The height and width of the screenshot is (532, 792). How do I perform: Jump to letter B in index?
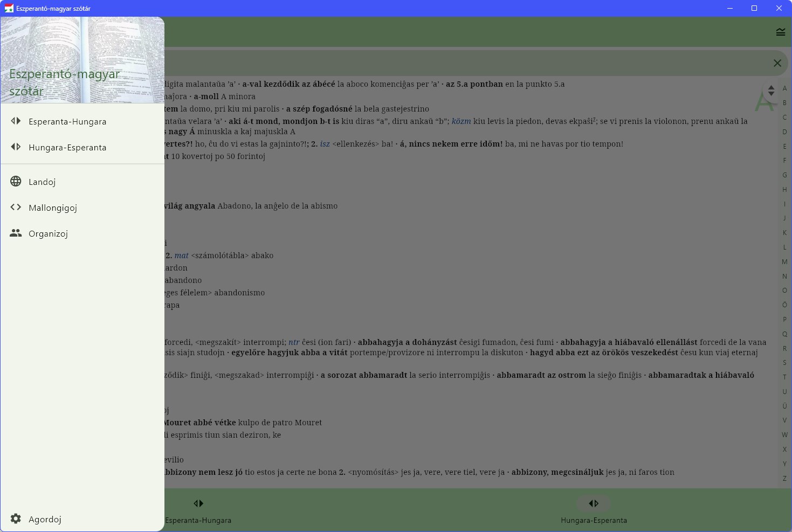(784, 103)
